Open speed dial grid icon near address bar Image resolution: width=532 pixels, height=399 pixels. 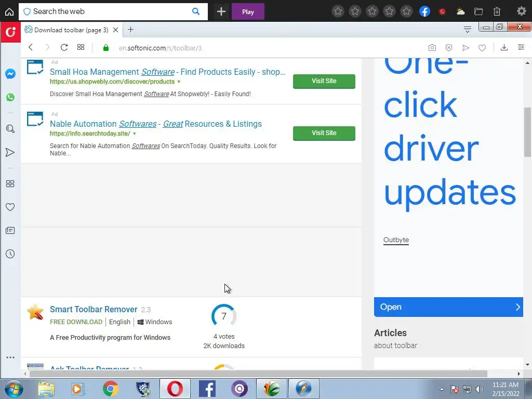click(x=81, y=47)
